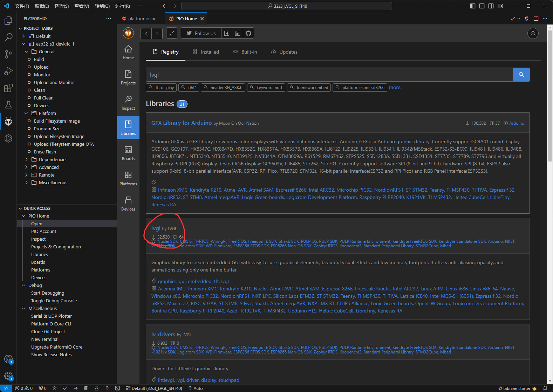Open the GitHub icon link
Screen dimensions: 553x392
click(x=248, y=33)
